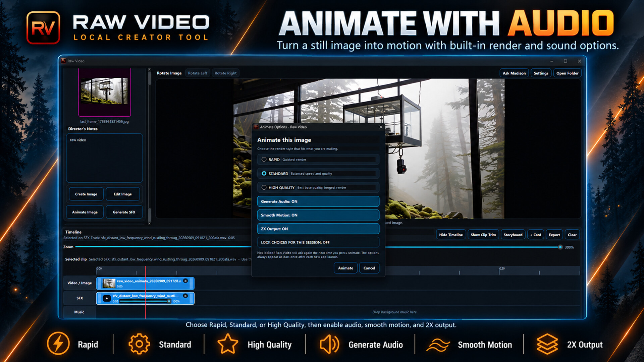The image size is (644, 362).
Task: Click the red playhead marker on ruler
Action: 145,270
